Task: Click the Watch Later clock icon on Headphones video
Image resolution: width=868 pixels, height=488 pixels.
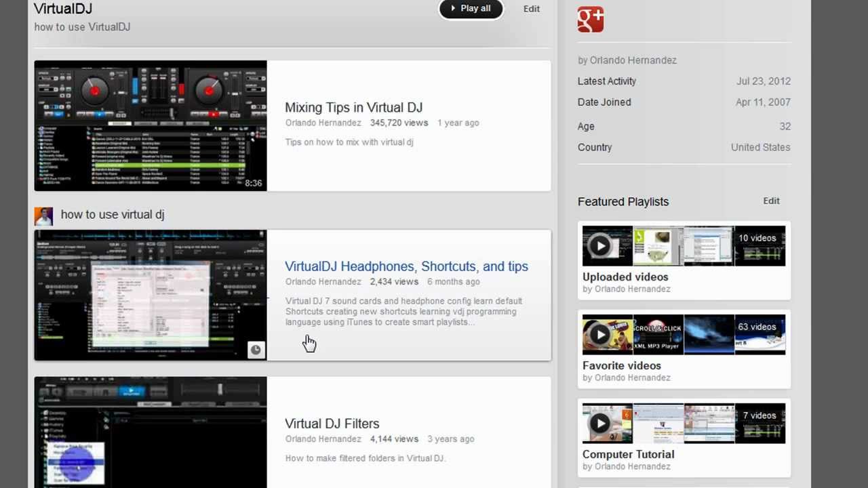Action: (x=256, y=350)
